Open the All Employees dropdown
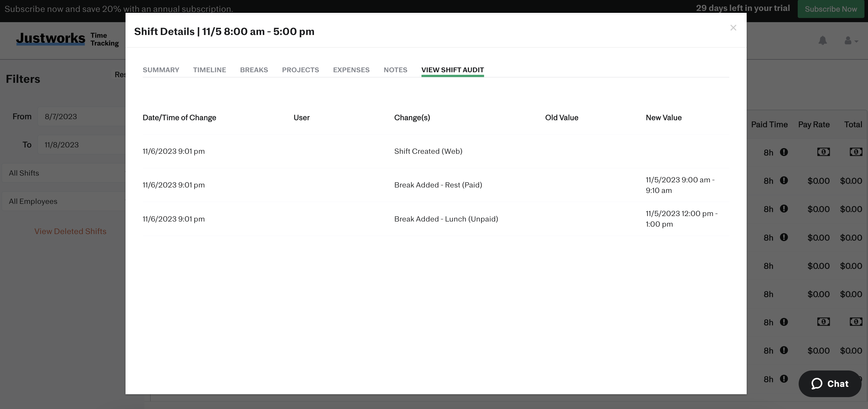The image size is (868, 409). click(x=64, y=202)
